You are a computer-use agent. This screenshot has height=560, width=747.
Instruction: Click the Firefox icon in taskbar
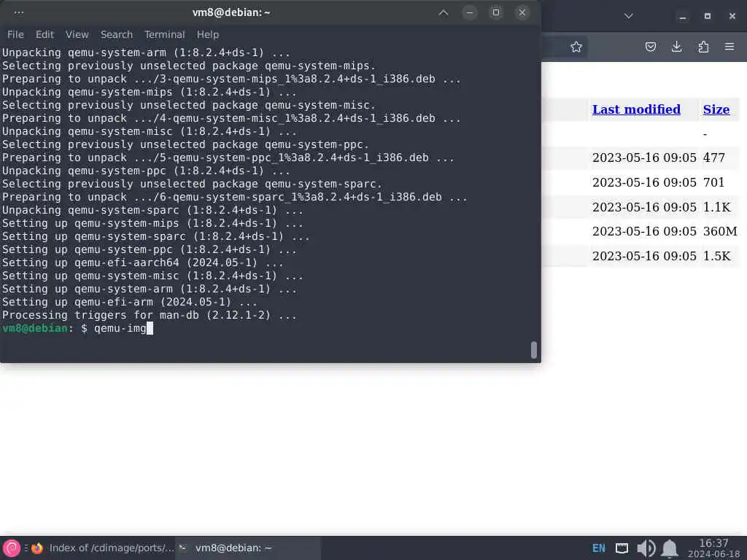(x=37, y=548)
